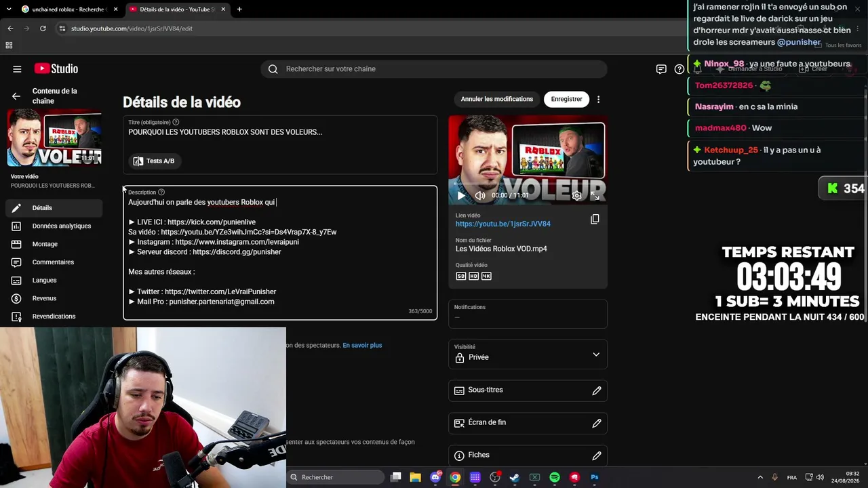
Task: Copy the video link with copy icon
Action: point(595,219)
